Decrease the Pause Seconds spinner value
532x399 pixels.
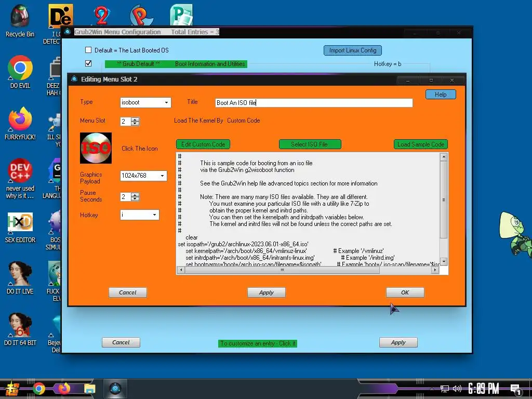tap(135, 199)
